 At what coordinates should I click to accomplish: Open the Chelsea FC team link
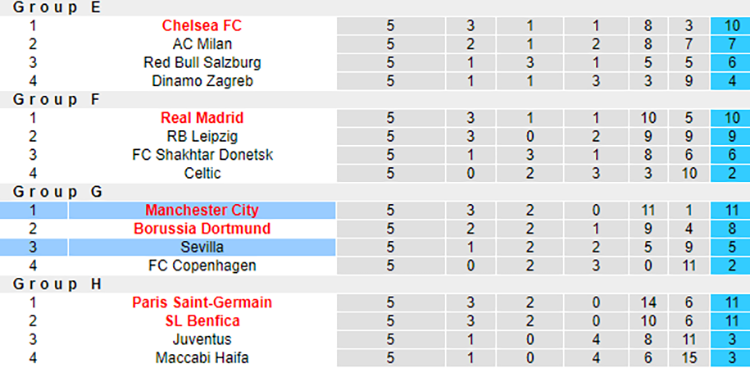pyautogui.click(x=202, y=25)
